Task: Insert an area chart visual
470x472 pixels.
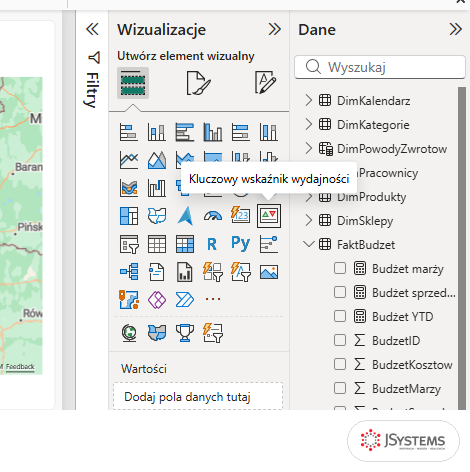Action: click(157, 160)
